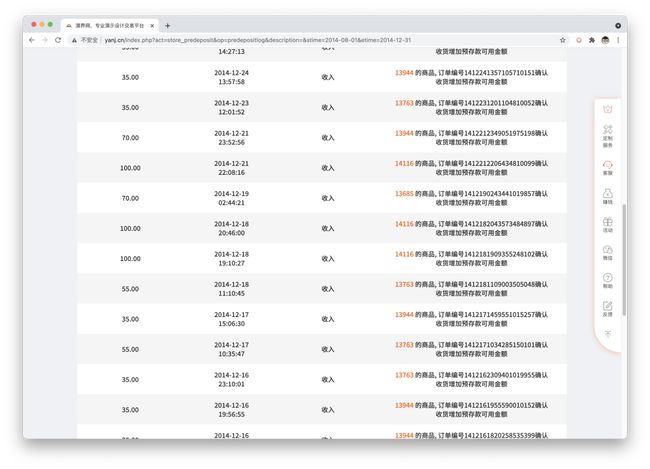Open 微信 in the side panel

tap(607, 253)
